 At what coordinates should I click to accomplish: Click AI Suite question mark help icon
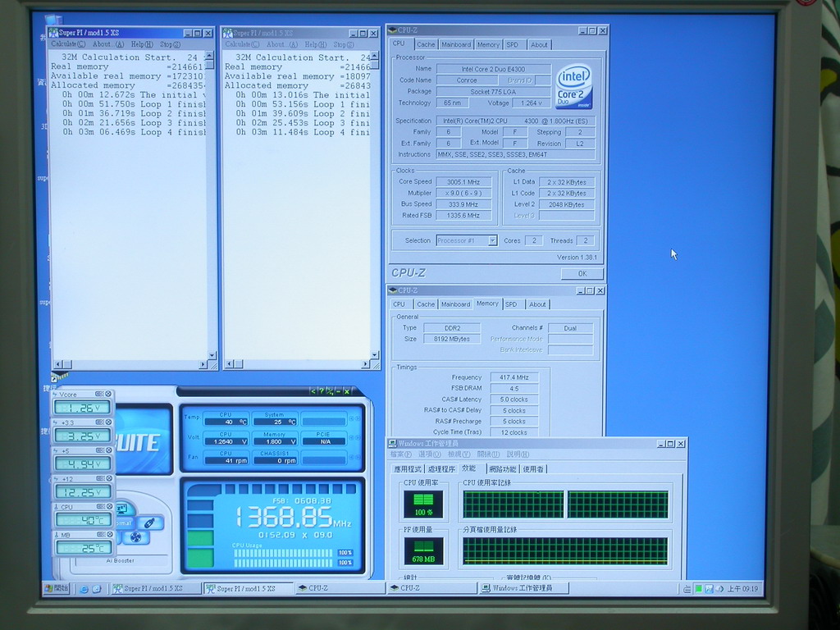(x=321, y=391)
